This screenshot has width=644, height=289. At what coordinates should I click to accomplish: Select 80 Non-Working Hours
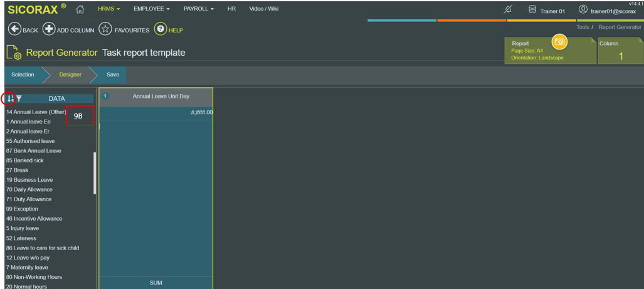tap(34, 277)
